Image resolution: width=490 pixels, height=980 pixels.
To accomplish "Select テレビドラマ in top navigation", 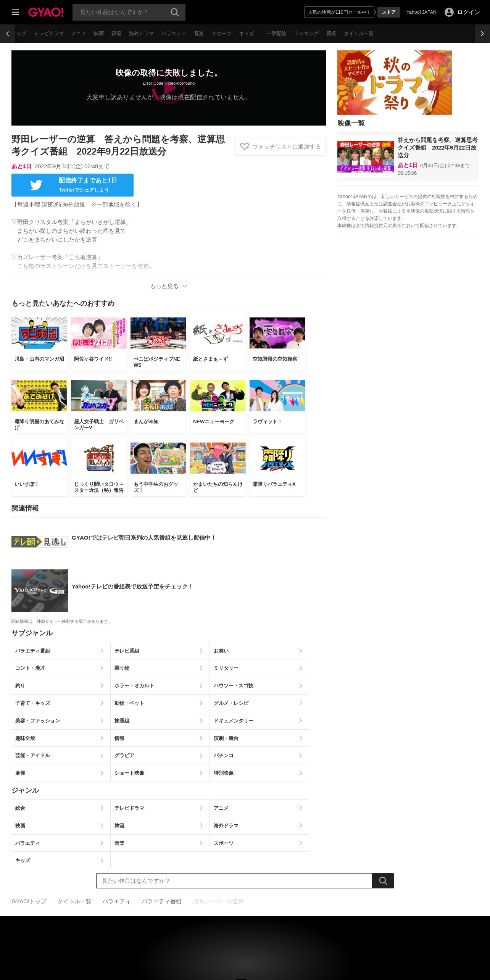I will pyautogui.click(x=49, y=34).
